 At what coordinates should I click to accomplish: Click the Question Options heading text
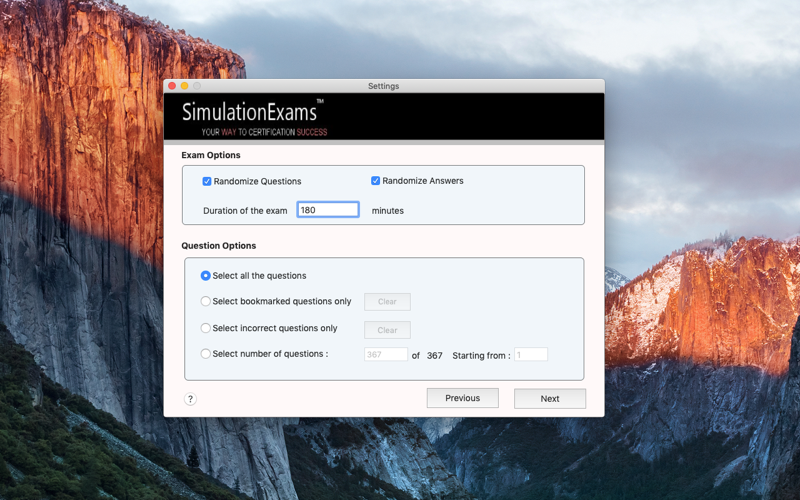219,246
